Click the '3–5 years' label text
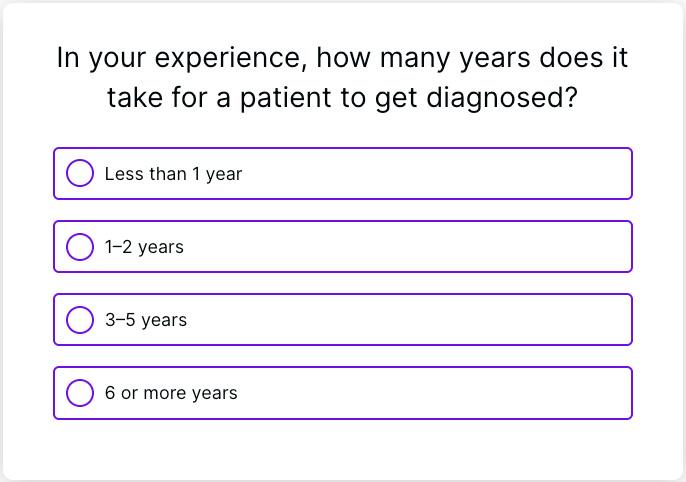The height and width of the screenshot is (482, 686). 146,320
